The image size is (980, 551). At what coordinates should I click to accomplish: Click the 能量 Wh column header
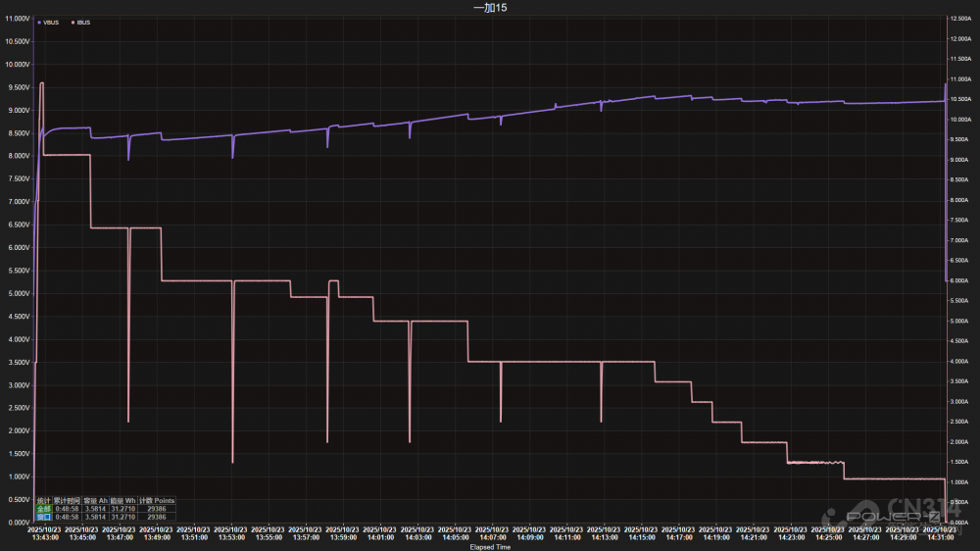click(x=123, y=501)
